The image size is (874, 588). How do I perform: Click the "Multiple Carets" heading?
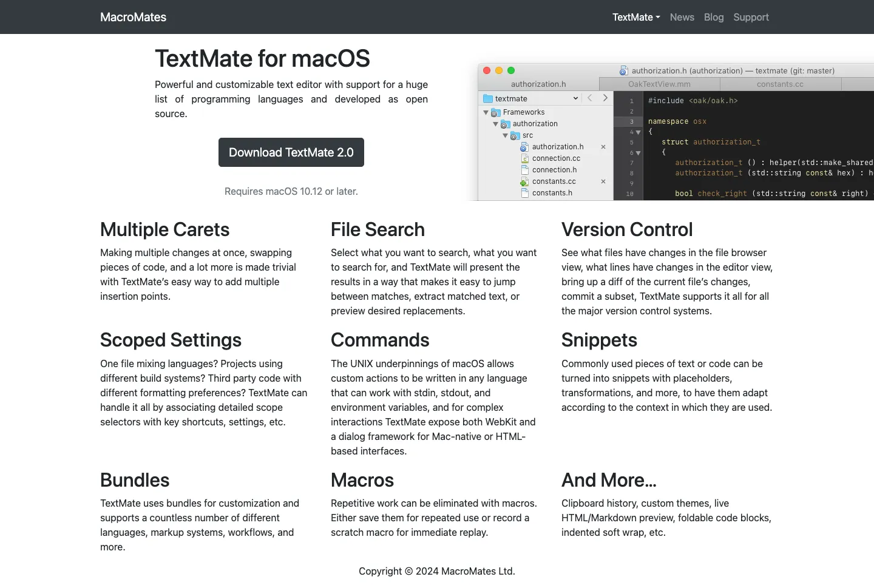click(164, 229)
